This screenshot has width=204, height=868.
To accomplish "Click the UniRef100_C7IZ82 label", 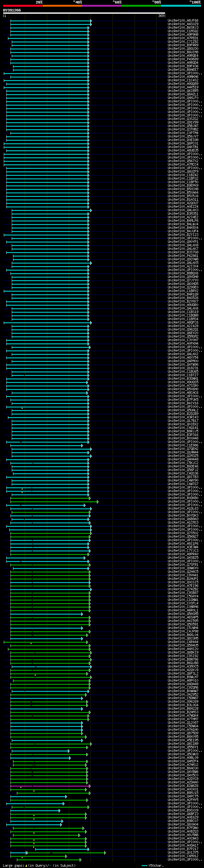I will [183, 42].
